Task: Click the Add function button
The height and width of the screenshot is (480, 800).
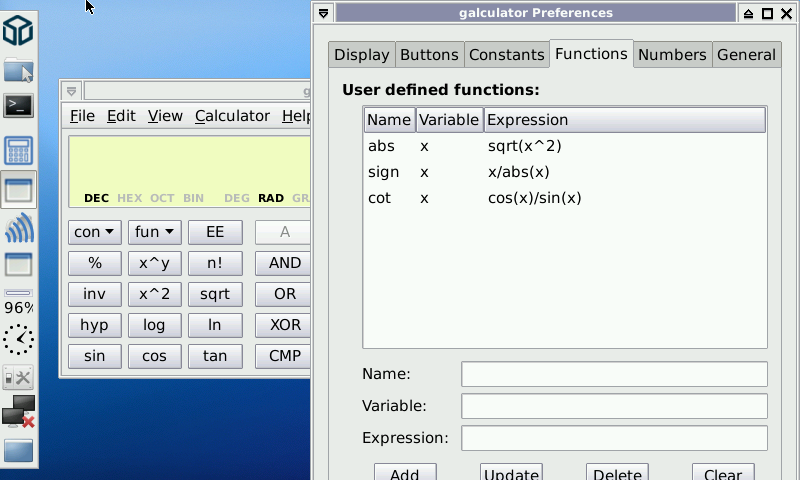Action: tap(405, 472)
